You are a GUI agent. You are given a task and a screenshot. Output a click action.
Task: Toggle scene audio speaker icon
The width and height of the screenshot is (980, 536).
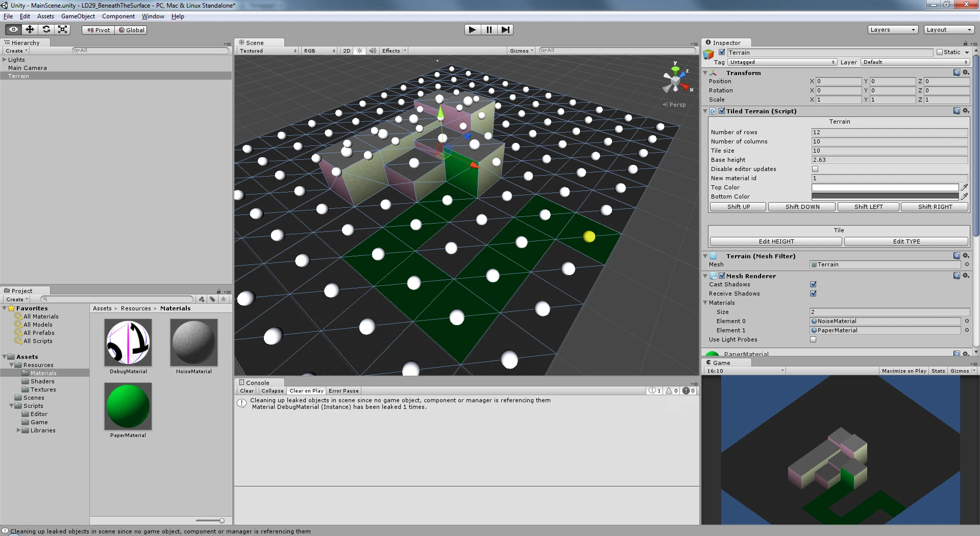coord(373,51)
